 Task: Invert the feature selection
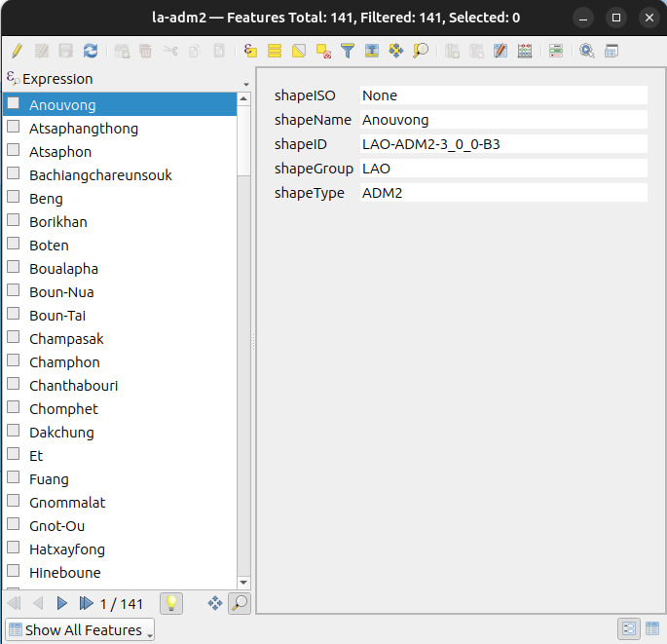coord(299,51)
